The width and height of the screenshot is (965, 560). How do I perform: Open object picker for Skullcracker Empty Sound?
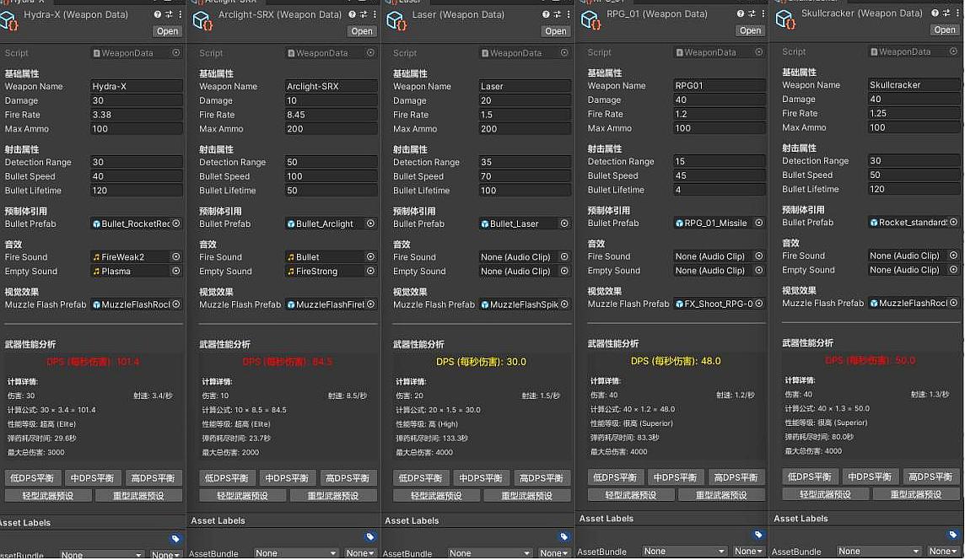coord(953,270)
